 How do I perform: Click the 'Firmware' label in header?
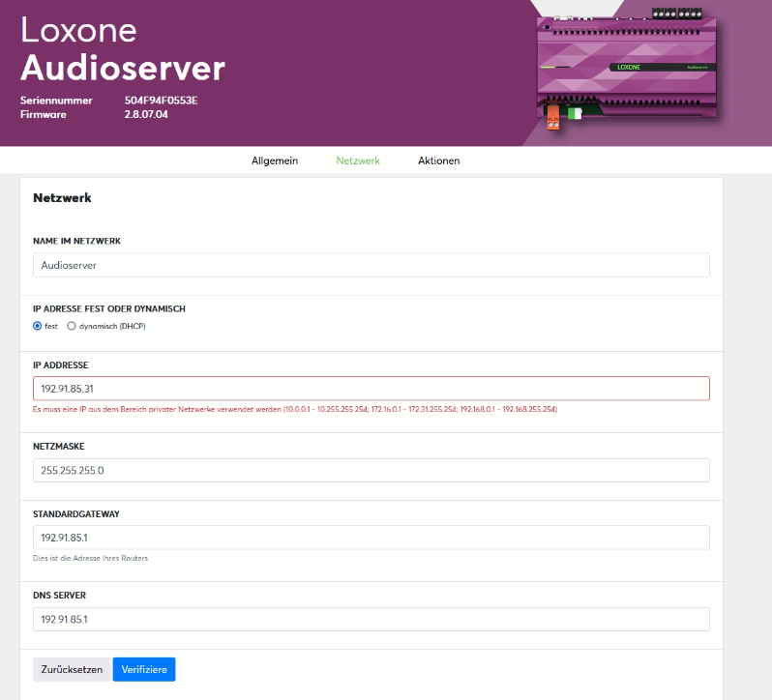44,114
